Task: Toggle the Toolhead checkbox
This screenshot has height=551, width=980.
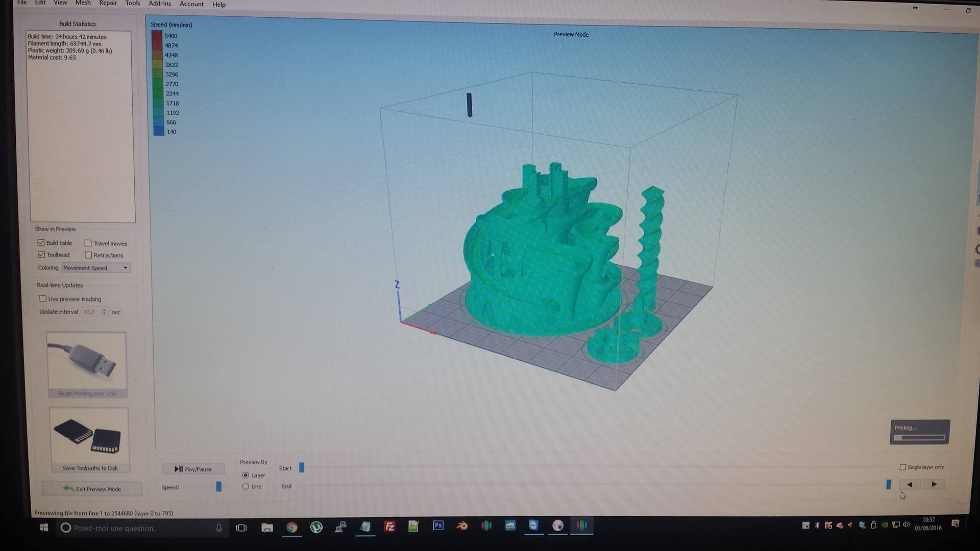Action: coord(41,255)
